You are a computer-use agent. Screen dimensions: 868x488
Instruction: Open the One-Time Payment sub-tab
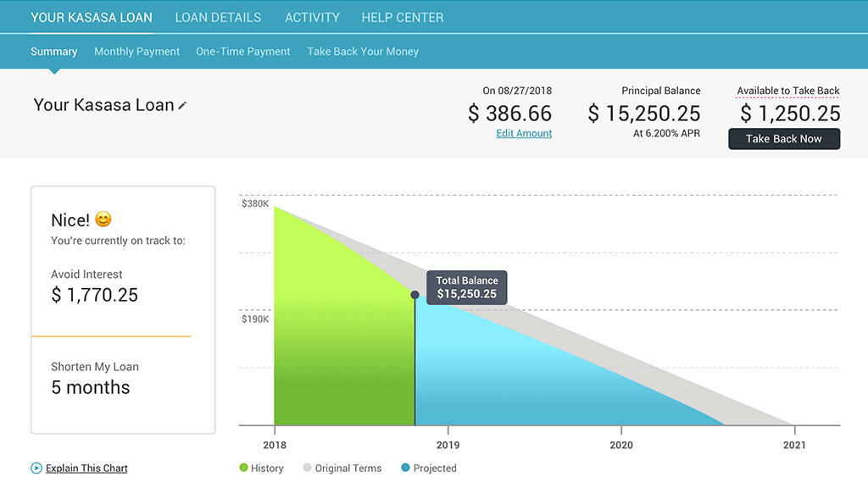click(x=243, y=52)
